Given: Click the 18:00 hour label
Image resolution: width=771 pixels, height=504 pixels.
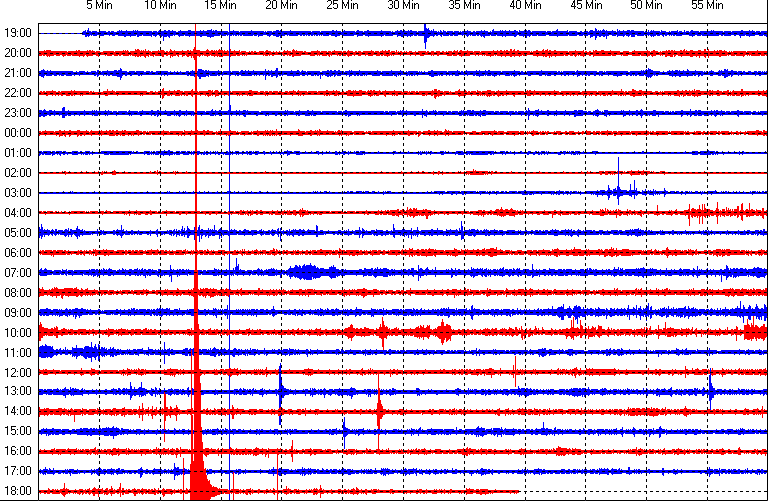Looking at the screenshot, I should [x=18, y=491].
